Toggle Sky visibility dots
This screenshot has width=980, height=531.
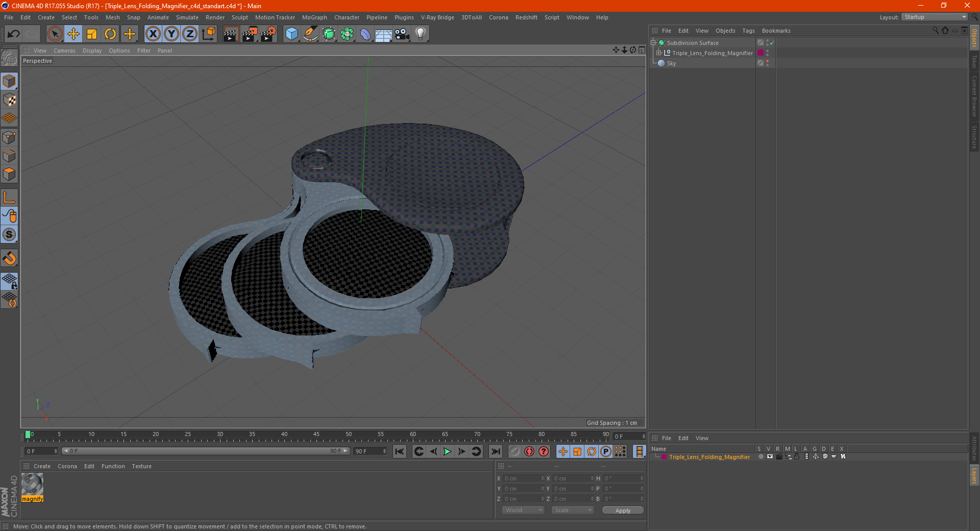(767, 63)
